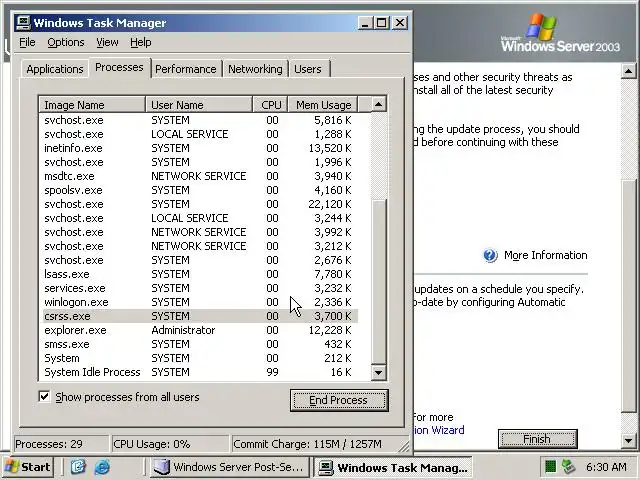Click the green CPU usage tray icon

[551, 466]
